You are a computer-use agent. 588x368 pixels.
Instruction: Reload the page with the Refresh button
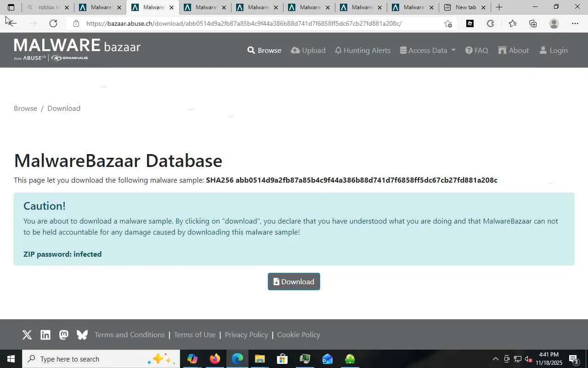point(53,23)
